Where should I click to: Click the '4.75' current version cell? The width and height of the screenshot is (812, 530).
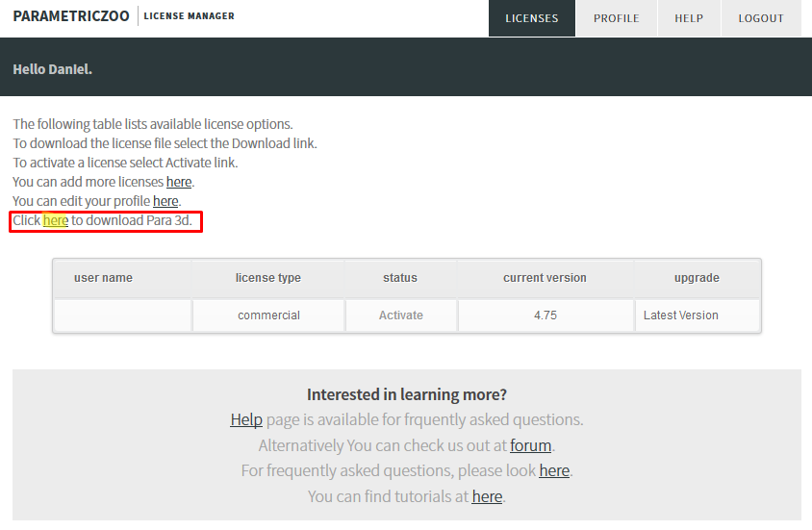[546, 315]
